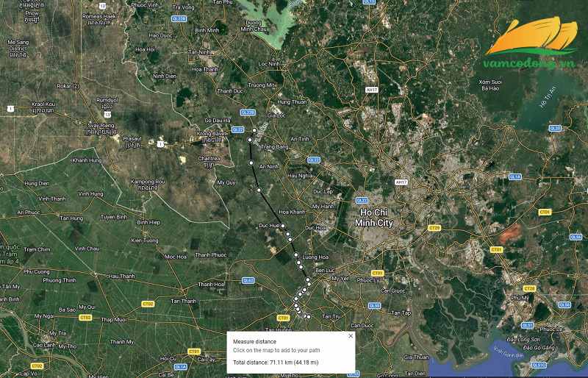Image resolution: width=588 pixels, height=378 pixels.
Task: Click the QL22B shield above Go Dau Ha
Action: coord(248,113)
